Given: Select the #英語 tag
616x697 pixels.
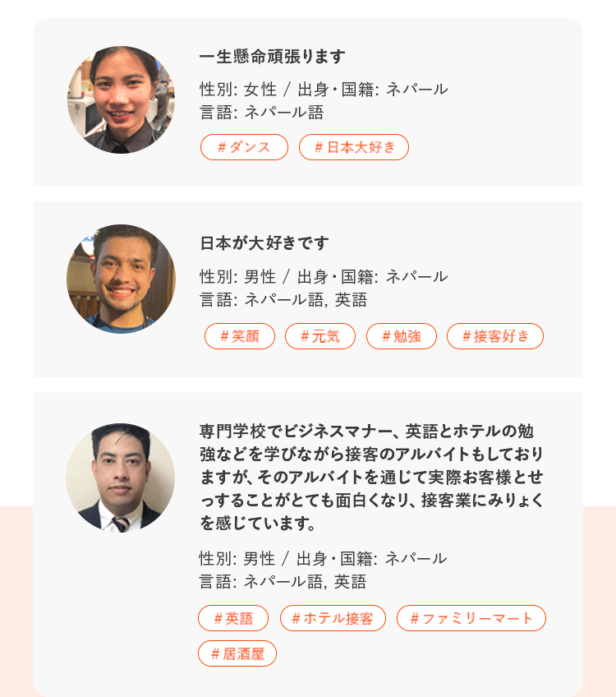Looking at the screenshot, I should coord(233,618).
